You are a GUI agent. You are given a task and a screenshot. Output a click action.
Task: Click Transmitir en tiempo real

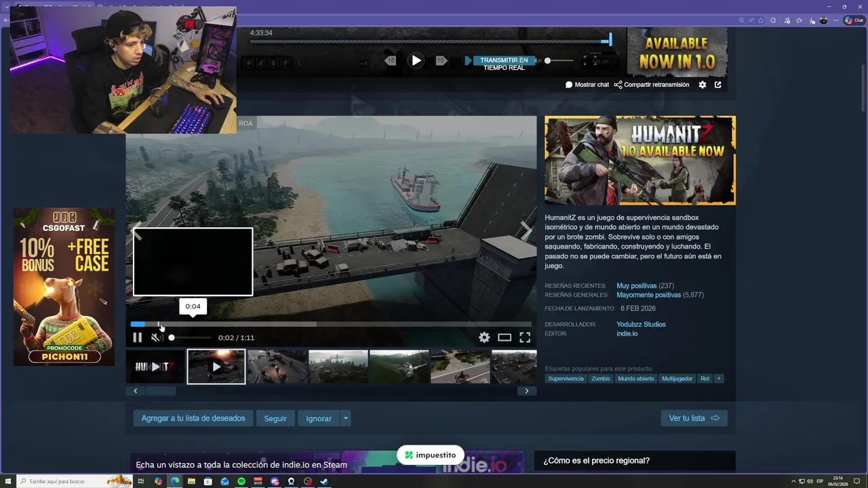(503, 64)
